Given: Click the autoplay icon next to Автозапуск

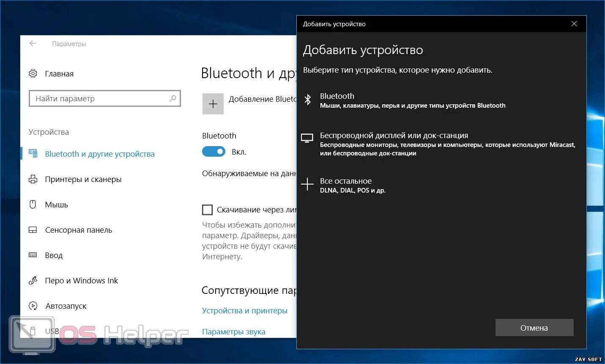Looking at the screenshot, I should 33,306.
